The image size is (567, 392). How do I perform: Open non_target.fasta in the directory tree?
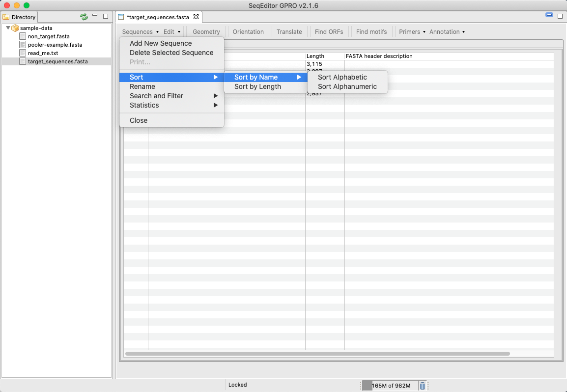click(48, 36)
